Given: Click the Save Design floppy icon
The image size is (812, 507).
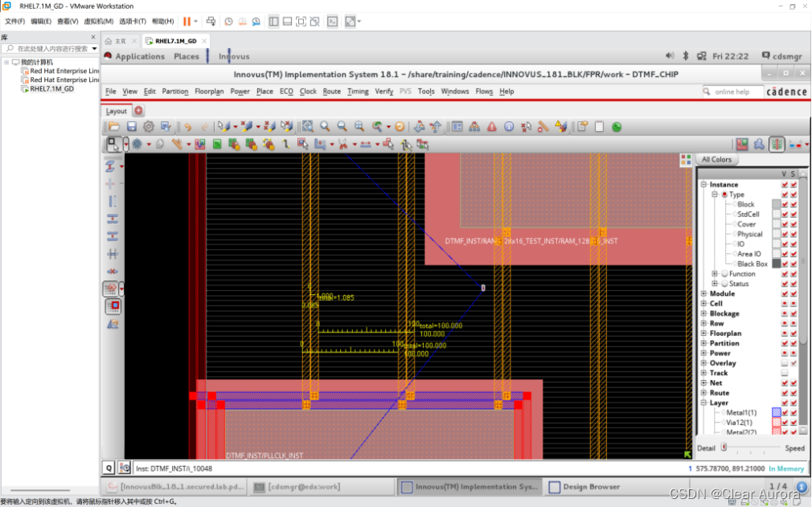Looking at the screenshot, I should [x=132, y=127].
